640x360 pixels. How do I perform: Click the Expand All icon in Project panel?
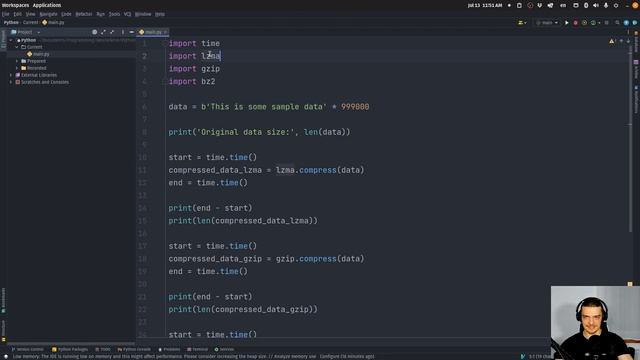tap(103, 32)
